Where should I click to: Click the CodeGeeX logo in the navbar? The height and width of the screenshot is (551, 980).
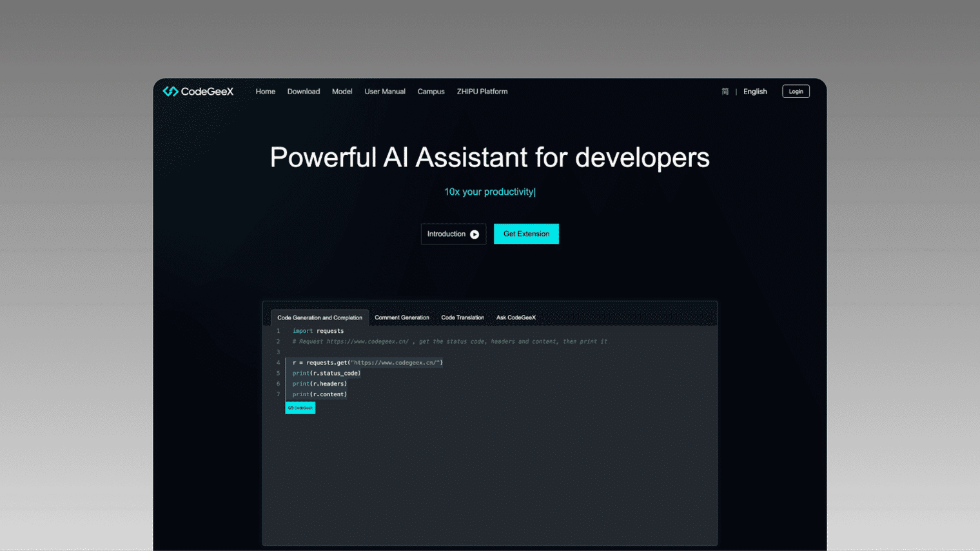coord(198,92)
